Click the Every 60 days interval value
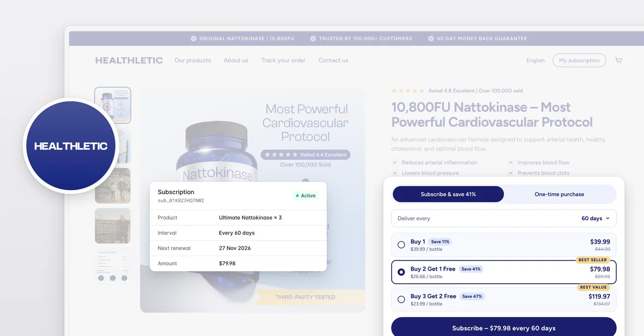 236,233
